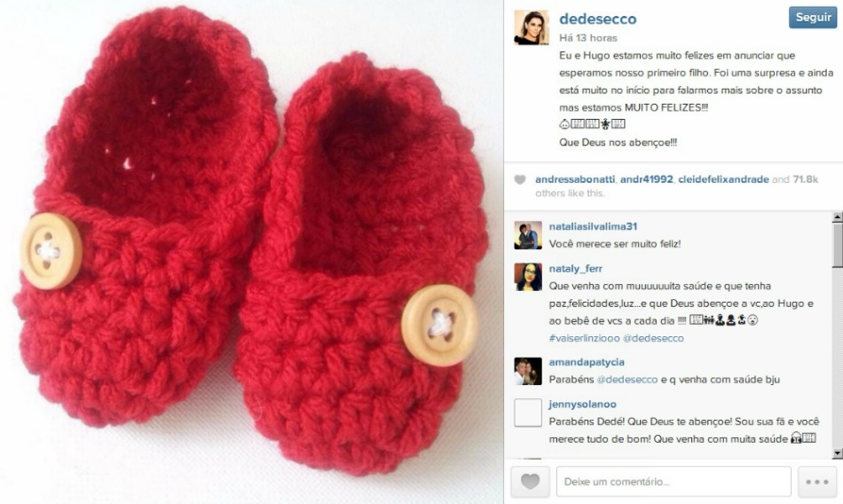Image resolution: width=843 pixels, height=504 pixels.
Task: Open andressabonatti liker profile
Action: pos(575,179)
